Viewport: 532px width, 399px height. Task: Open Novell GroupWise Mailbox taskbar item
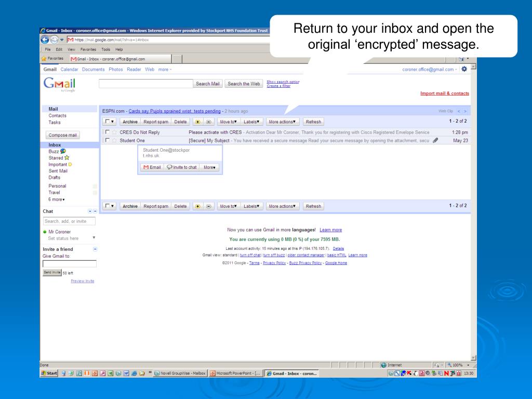coord(180,373)
